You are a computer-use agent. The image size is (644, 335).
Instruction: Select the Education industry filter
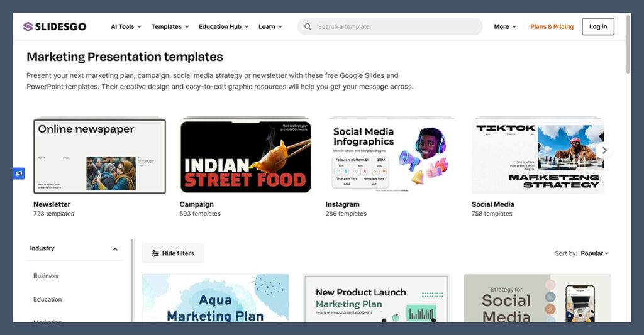(48, 299)
